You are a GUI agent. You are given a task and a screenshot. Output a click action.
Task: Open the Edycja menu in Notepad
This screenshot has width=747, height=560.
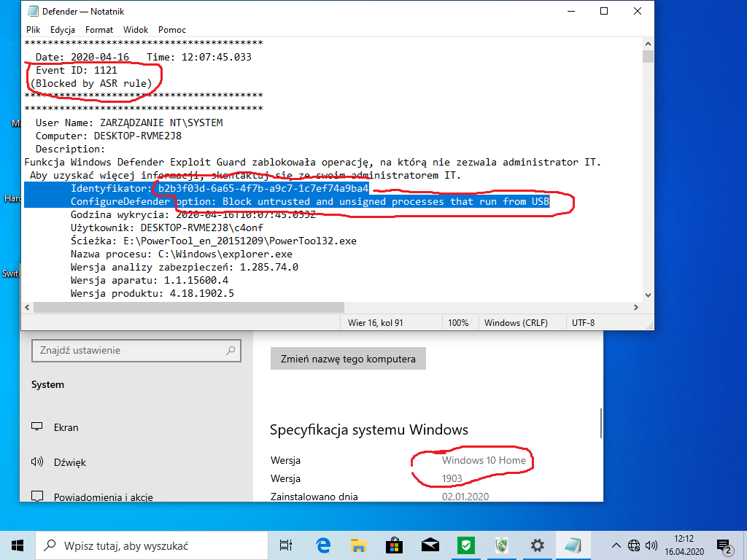coord(63,29)
